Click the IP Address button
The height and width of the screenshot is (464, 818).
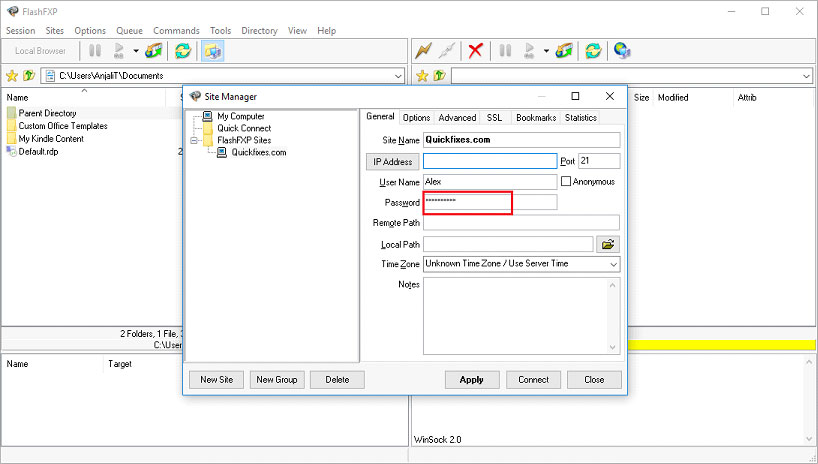(392, 162)
